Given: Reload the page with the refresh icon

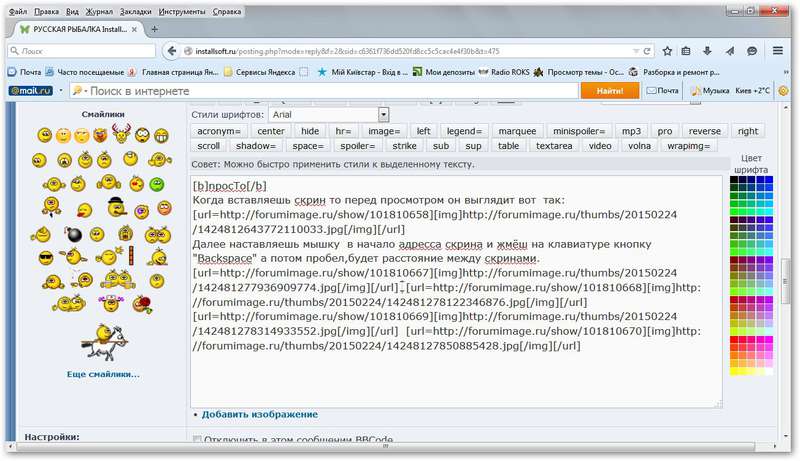Looking at the screenshot, I should click(647, 51).
